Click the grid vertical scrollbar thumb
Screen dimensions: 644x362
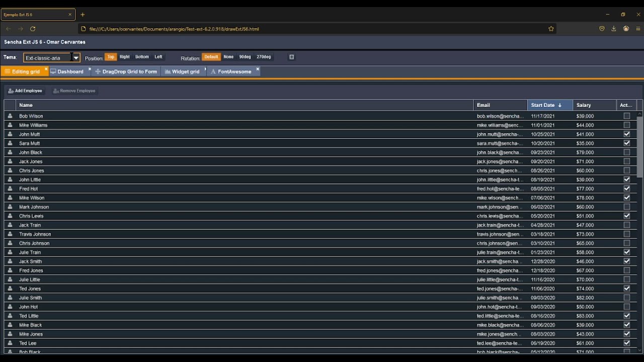[639, 147]
